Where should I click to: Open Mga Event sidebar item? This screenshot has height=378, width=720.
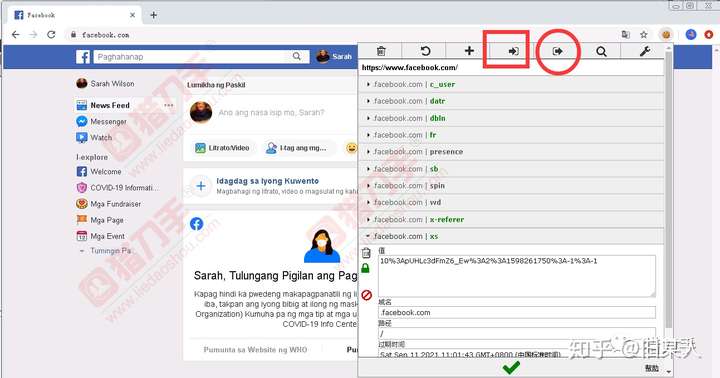click(x=101, y=236)
